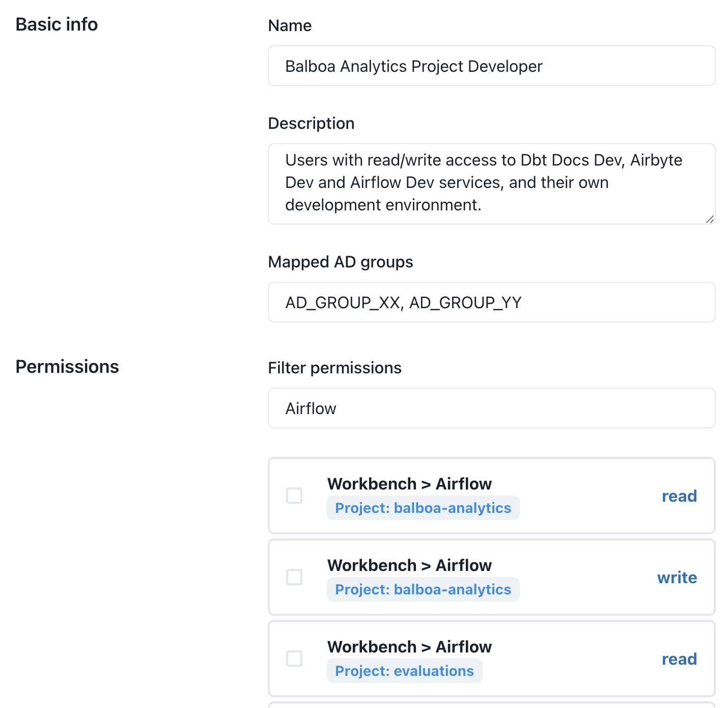Click the read label for balboa-analytics
Image resolution: width=728 pixels, height=708 pixels.
click(x=679, y=496)
